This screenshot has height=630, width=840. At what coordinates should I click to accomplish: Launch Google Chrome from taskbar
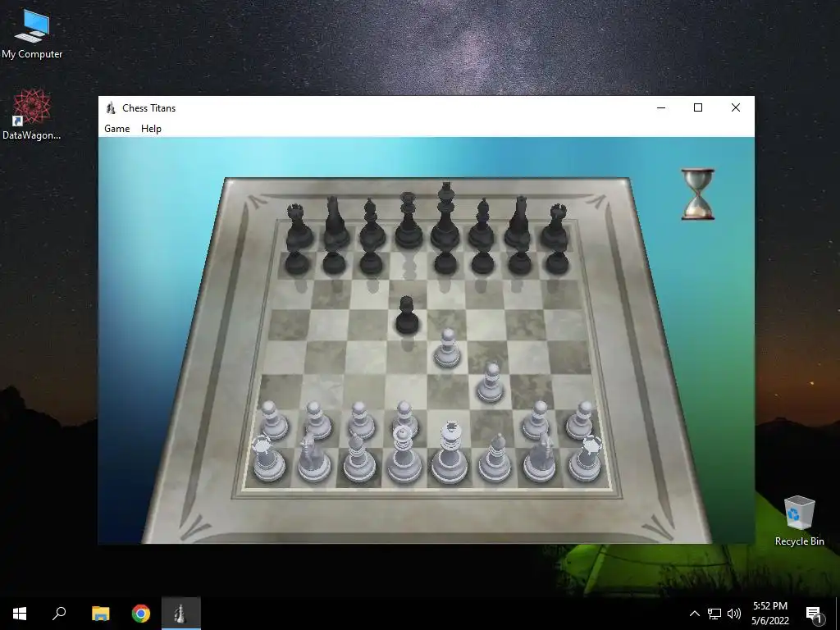[141, 614]
